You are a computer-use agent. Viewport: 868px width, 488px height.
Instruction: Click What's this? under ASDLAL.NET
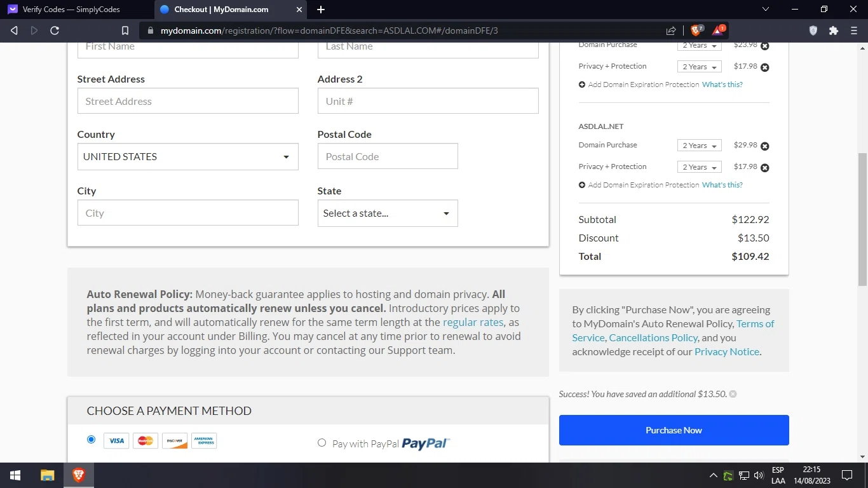[722, 185]
